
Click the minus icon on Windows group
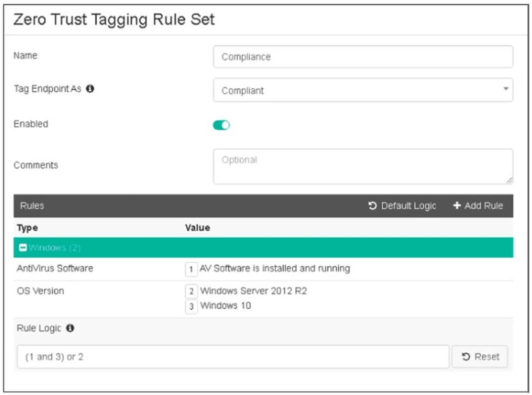23,248
